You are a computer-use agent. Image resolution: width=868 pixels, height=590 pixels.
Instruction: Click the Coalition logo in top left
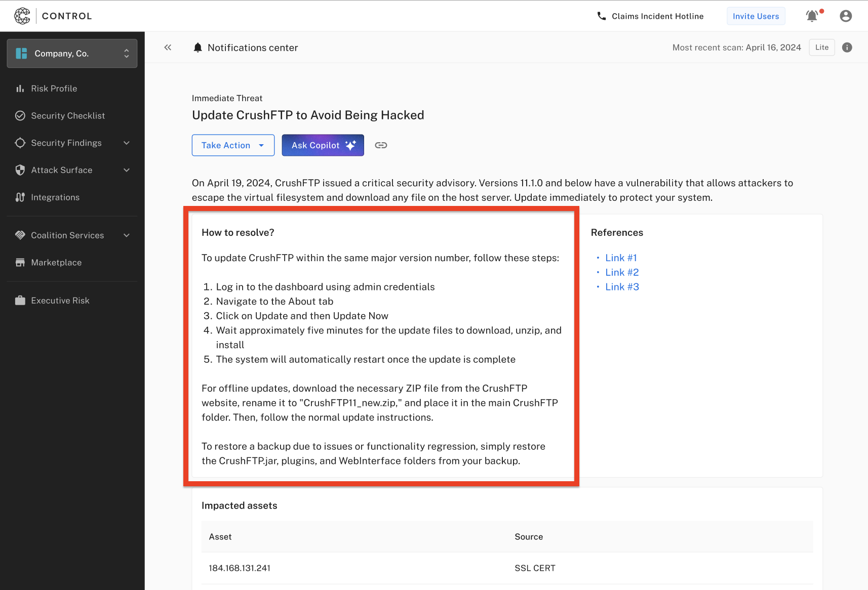point(22,16)
